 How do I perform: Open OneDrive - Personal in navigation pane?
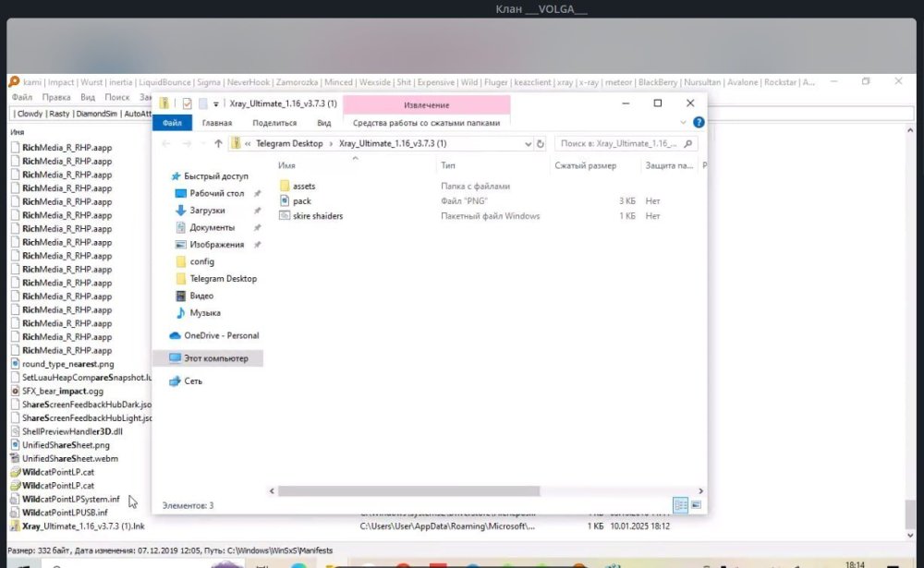tap(221, 336)
